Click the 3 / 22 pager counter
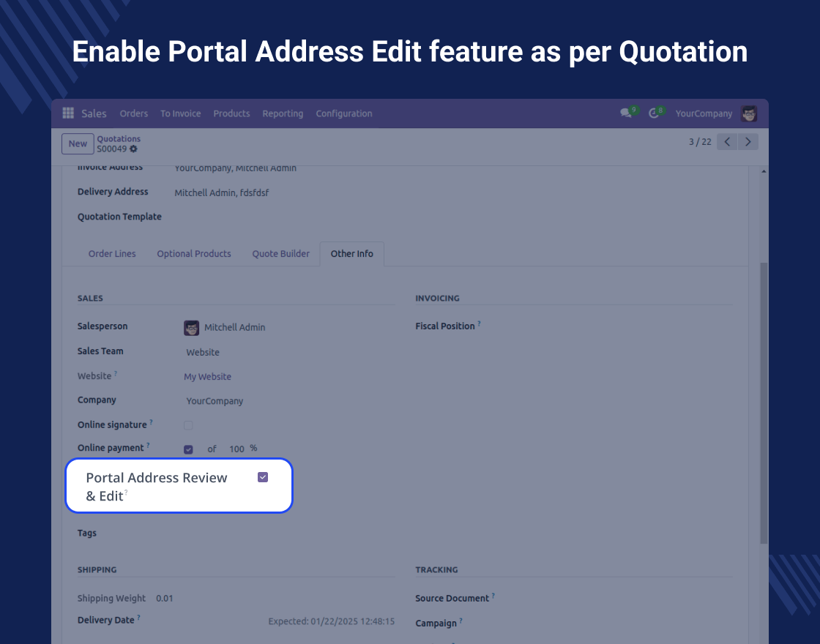This screenshot has height=644, width=820. pos(700,142)
